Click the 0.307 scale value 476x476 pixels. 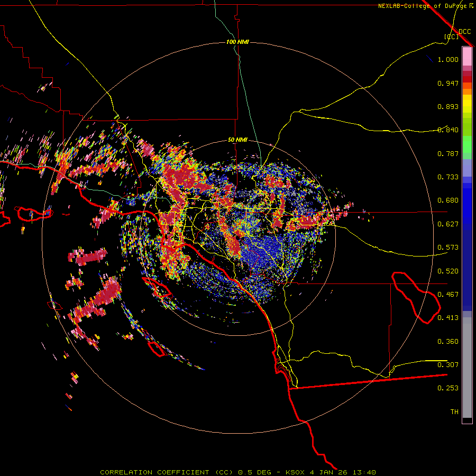[x=448, y=365]
